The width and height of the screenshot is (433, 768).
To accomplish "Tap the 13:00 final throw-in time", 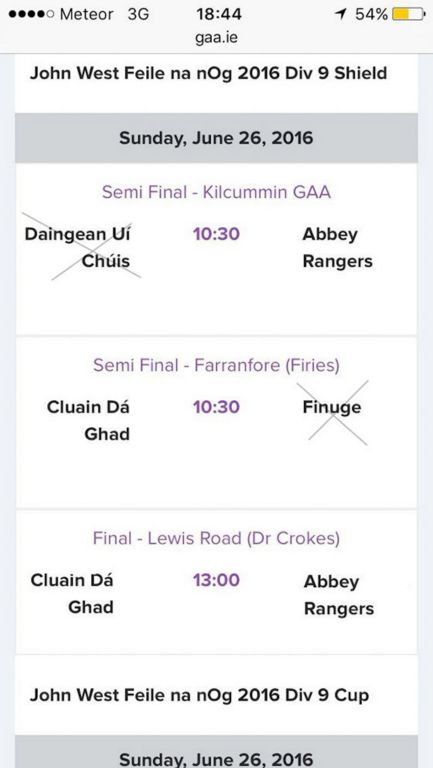I will [216, 580].
